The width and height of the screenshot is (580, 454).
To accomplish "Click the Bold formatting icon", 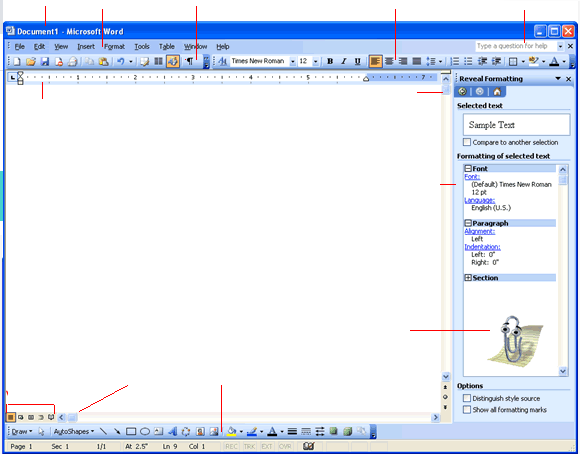I will pyautogui.click(x=330, y=61).
